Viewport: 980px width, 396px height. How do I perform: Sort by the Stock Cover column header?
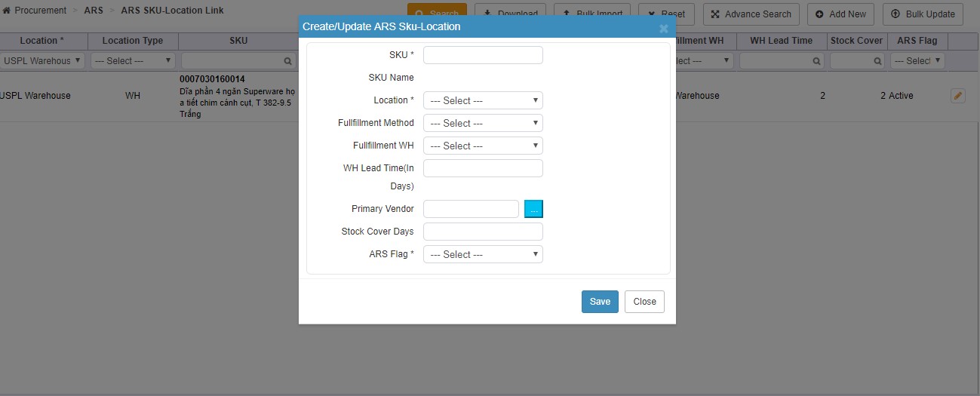click(x=856, y=41)
